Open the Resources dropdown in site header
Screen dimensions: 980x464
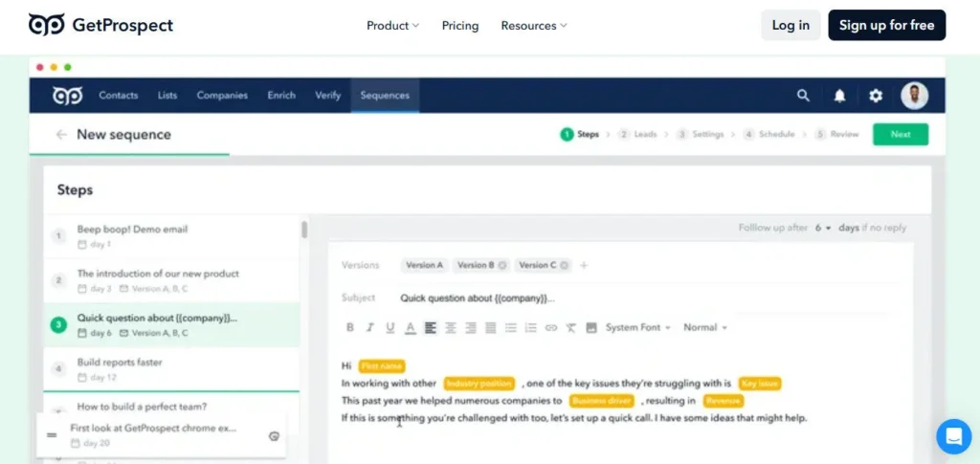(x=534, y=26)
